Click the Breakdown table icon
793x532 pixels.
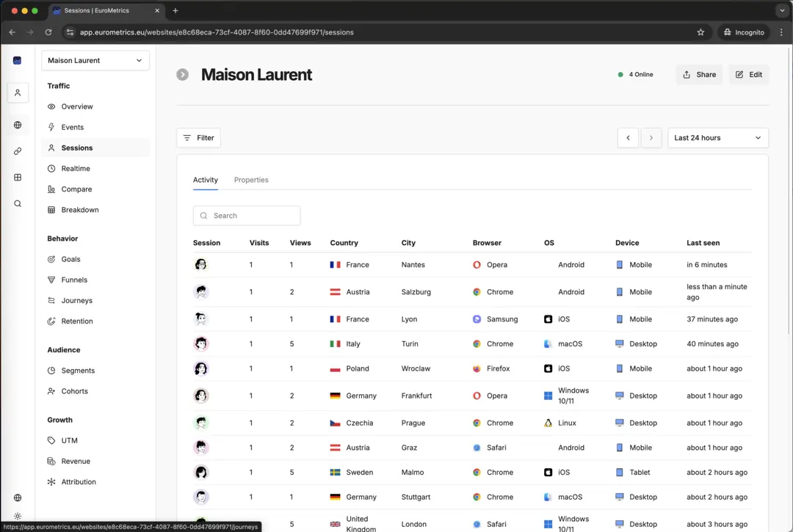coord(51,210)
